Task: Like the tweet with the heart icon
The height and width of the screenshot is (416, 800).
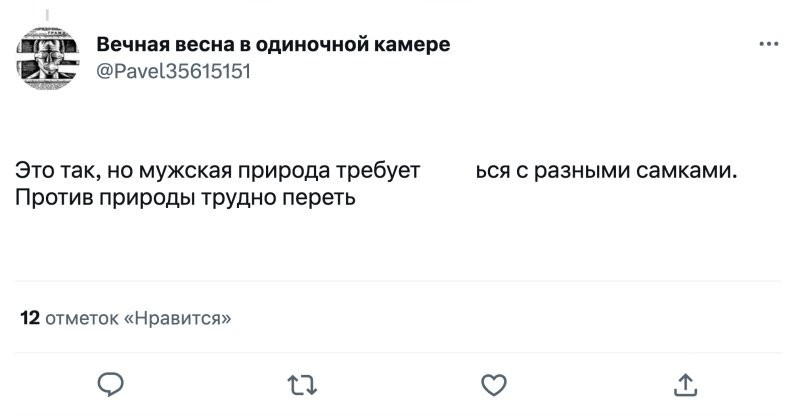Action: click(494, 384)
